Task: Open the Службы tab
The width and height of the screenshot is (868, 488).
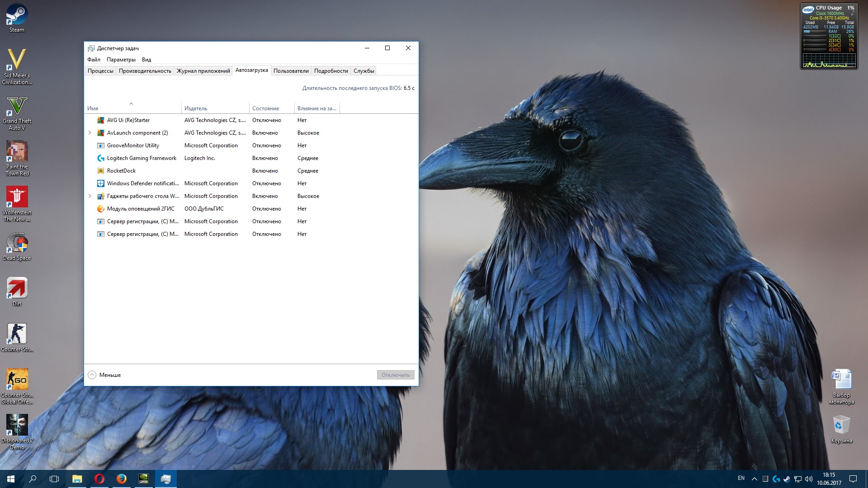Action: [x=363, y=71]
